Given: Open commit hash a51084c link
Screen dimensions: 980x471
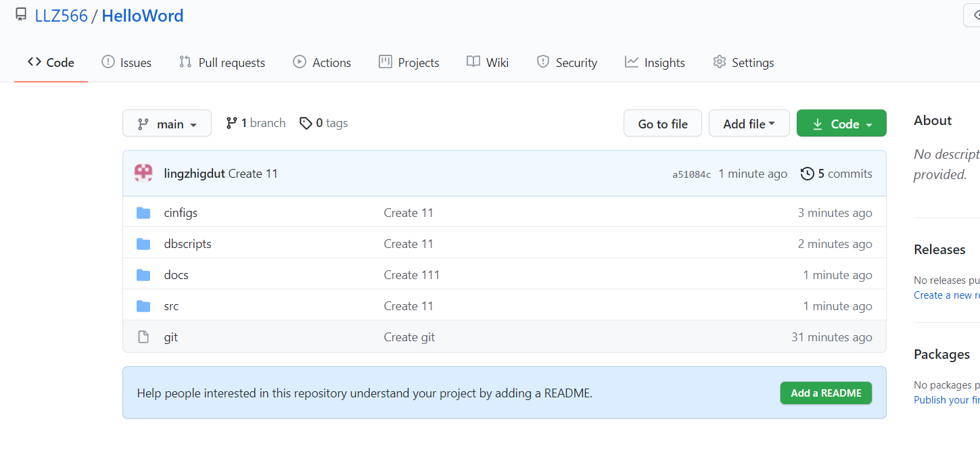Looking at the screenshot, I should [x=691, y=174].
